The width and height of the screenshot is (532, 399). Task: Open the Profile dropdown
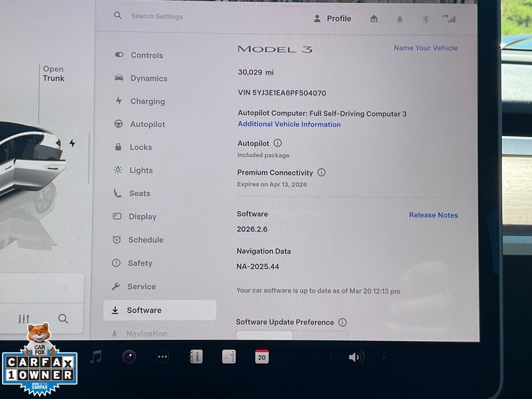pyautogui.click(x=332, y=19)
